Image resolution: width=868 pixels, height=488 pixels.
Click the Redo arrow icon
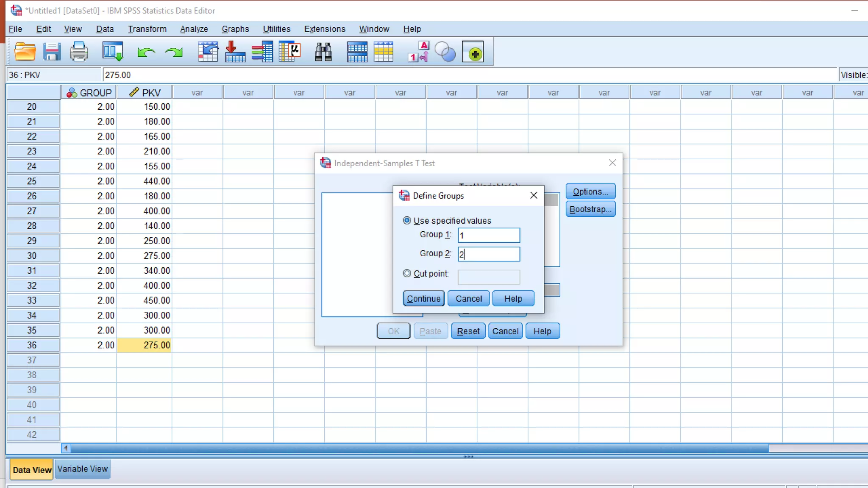(x=173, y=53)
